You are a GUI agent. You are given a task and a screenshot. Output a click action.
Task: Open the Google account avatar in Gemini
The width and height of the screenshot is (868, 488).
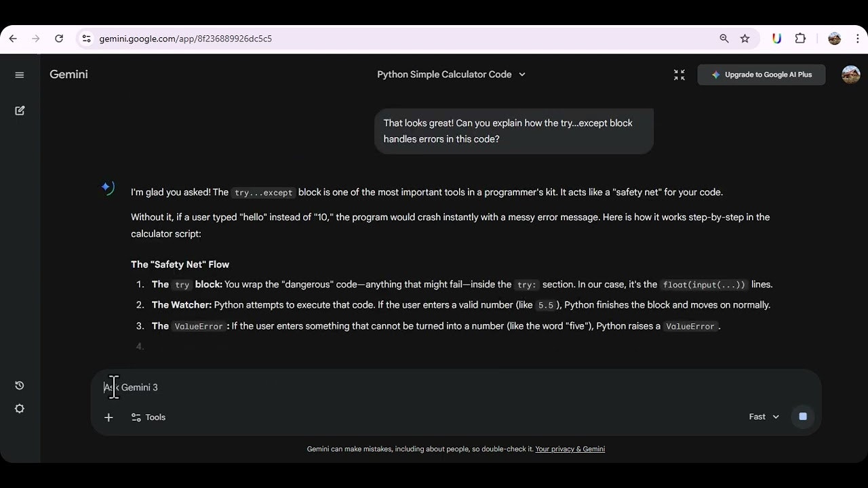(x=851, y=75)
